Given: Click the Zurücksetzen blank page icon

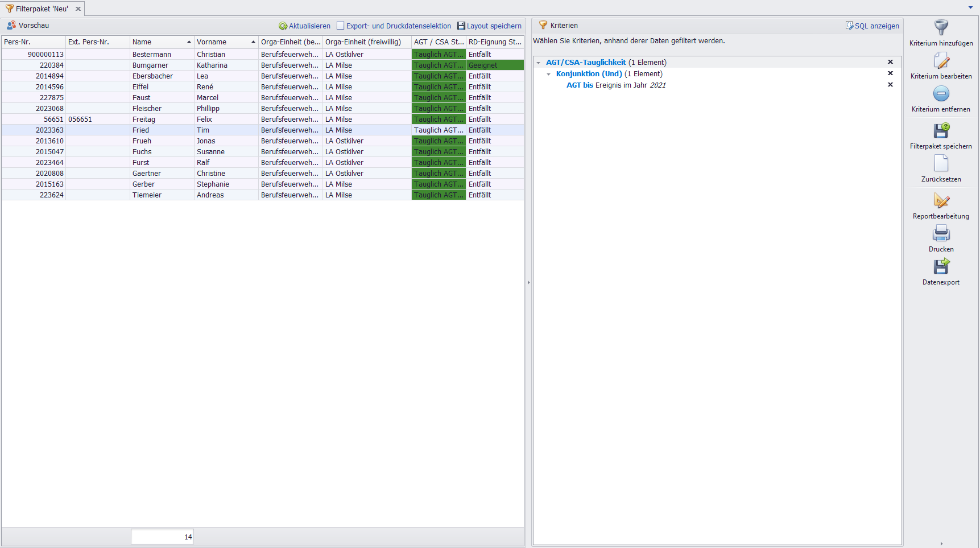Looking at the screenshot, I should pyautogui.click(x=941, y=164).
